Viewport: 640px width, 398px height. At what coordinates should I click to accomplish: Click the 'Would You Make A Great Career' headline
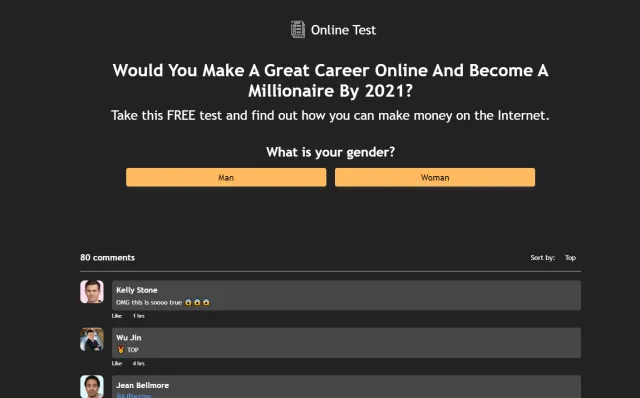pos(330,80)
